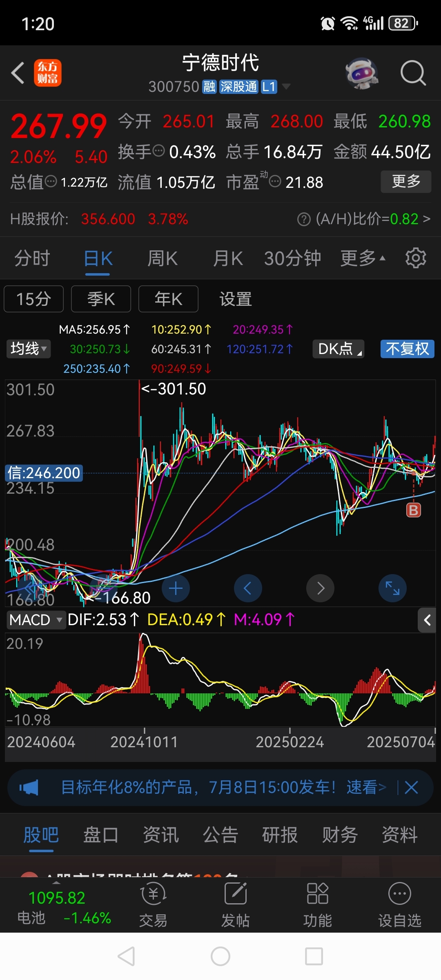441x980 pixels.
Task: Tap the 深股通 tag
Action: (x=239, y=87)
